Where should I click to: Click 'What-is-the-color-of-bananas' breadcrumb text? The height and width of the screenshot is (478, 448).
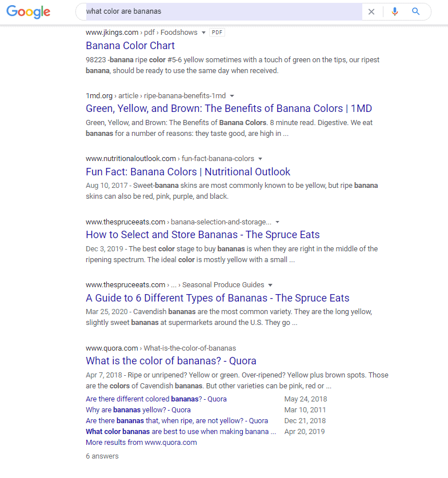point(190,348)
